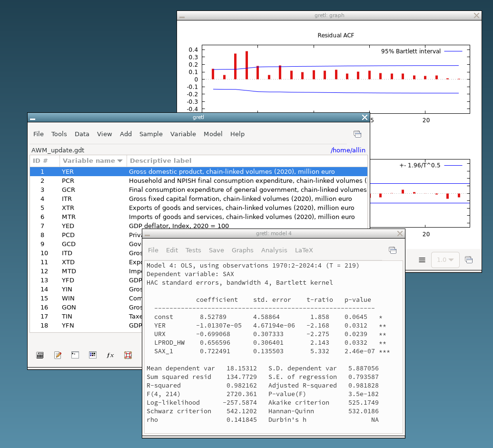Open the Sample menu in the main gretl window
This screenshot has width=493, height=448.
tap(151, 134)
